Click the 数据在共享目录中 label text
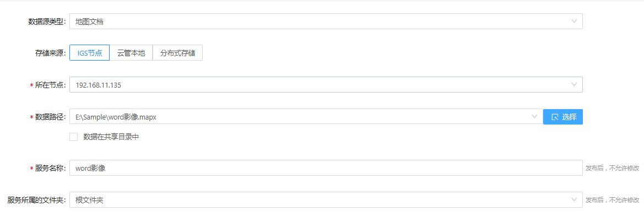This screenshot has width=644, height=211. (x=111, y=137)
